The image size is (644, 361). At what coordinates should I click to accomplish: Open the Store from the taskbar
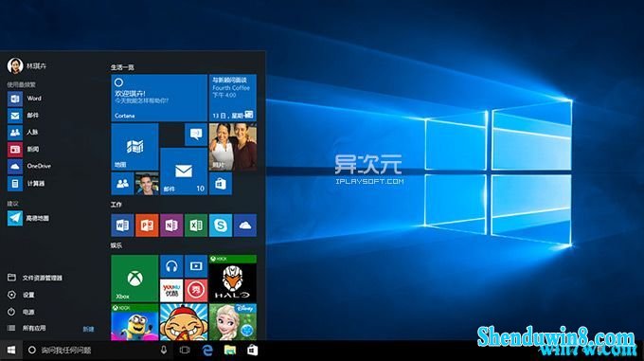(252, 351)
